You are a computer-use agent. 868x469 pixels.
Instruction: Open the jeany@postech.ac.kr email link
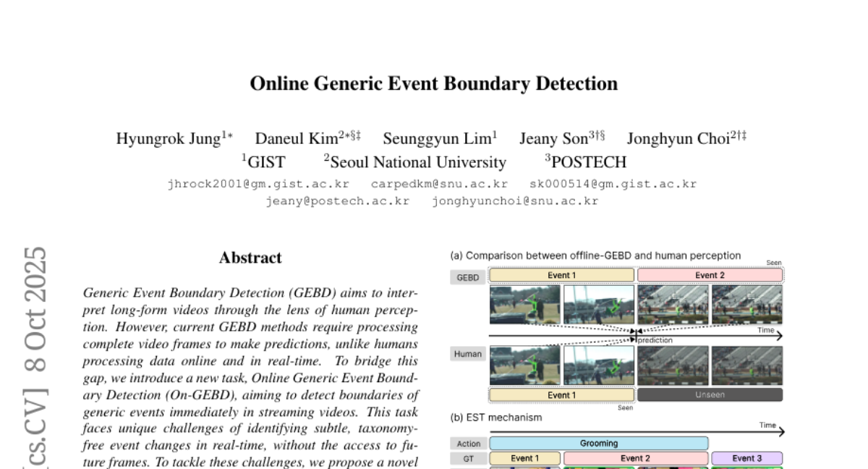(337, 201)
